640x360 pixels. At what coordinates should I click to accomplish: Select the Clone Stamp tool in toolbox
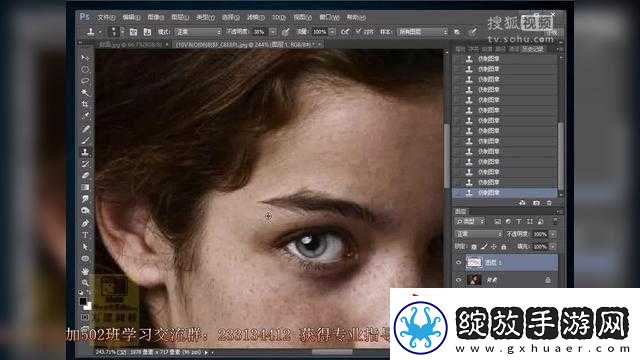click(85, 152)
